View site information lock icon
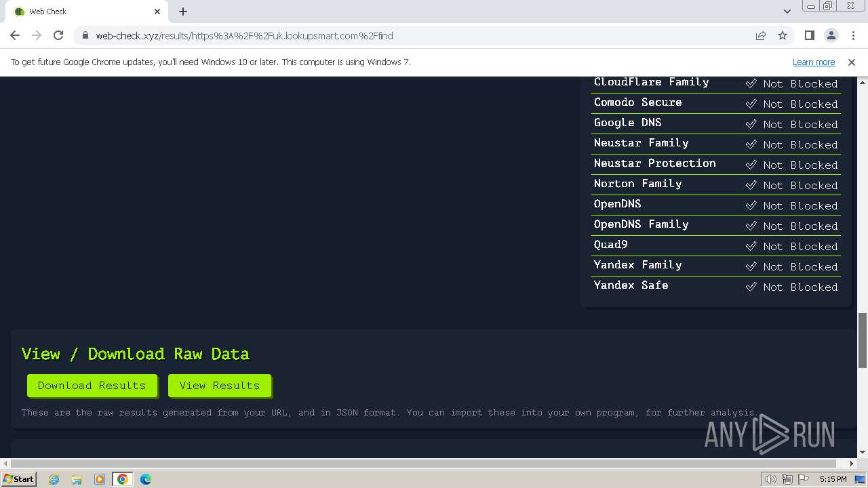 pyautogui.click(x=85, y=36)
